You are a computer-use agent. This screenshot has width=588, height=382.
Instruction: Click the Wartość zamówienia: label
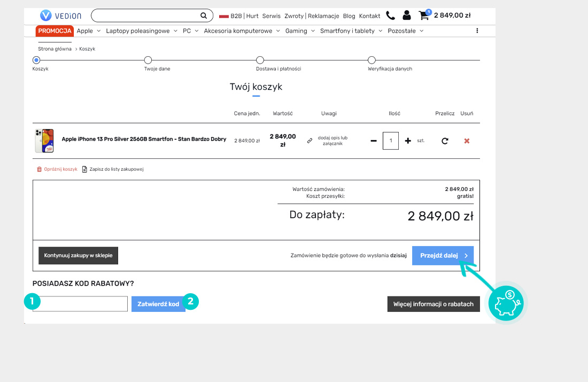point(319,189)
